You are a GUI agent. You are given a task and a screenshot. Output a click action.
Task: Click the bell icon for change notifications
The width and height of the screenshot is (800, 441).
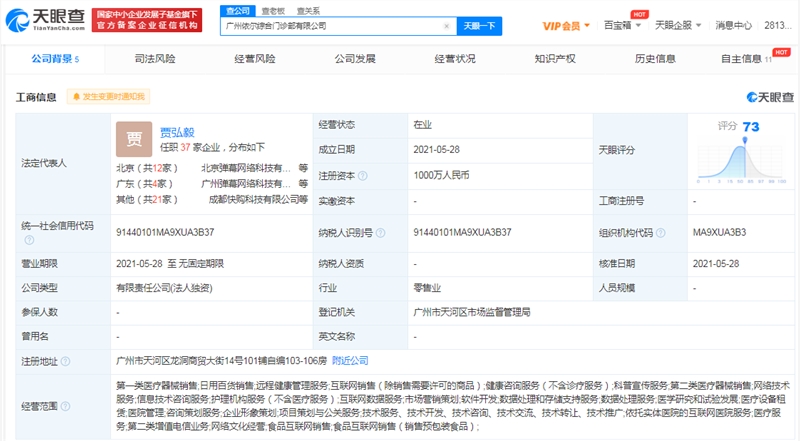(x=74, y=97)
